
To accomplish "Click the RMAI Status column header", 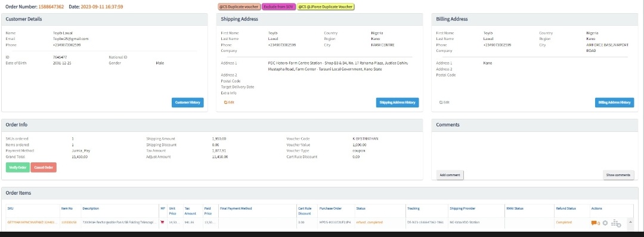I will point(515,208).
